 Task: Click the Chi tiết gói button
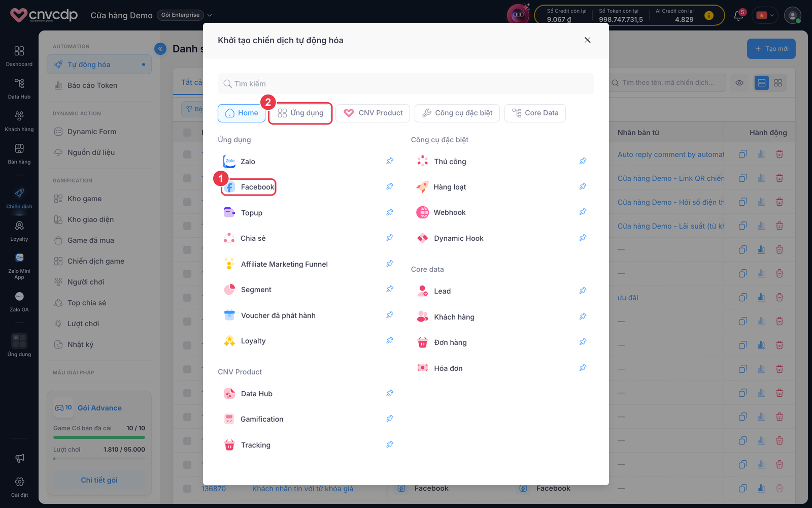click(99, 480)
